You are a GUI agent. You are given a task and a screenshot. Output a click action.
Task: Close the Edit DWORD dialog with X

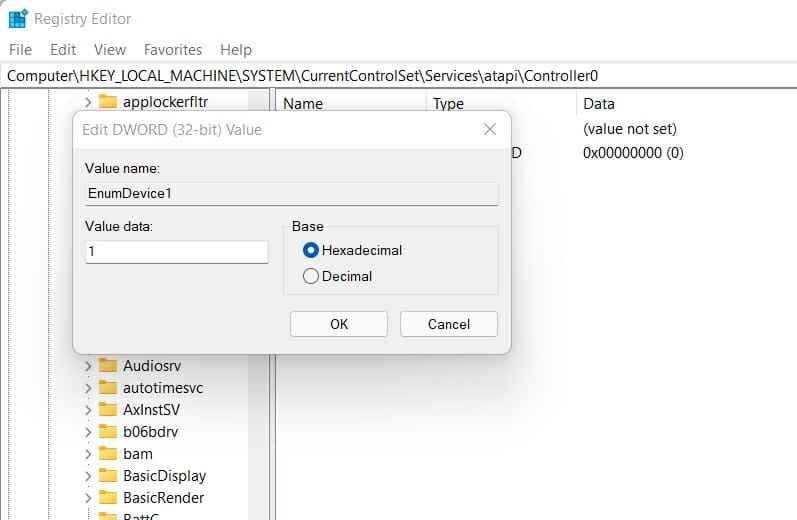(x=490, y=129)
